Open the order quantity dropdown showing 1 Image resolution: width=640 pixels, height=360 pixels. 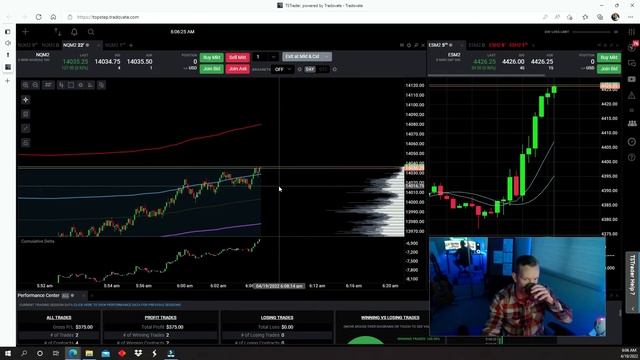pos(266,57)
